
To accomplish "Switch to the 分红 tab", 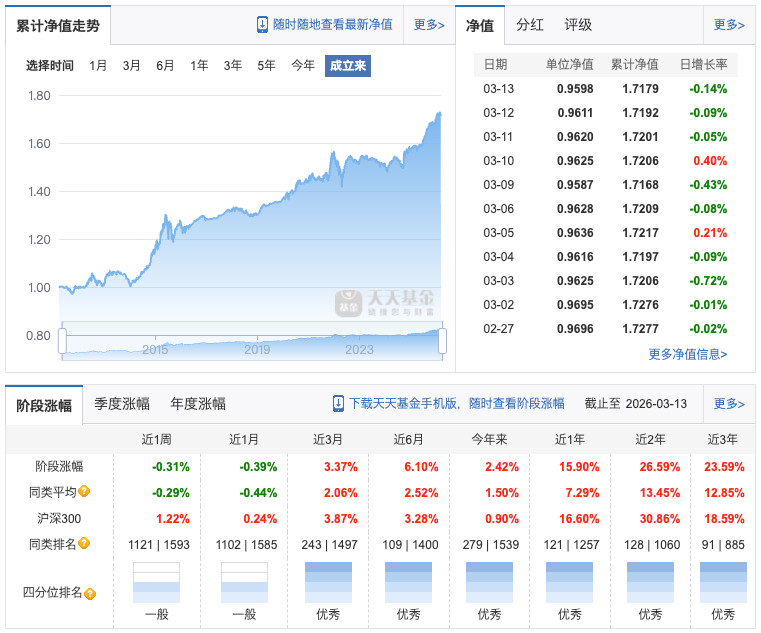I will tap(529, 25).
